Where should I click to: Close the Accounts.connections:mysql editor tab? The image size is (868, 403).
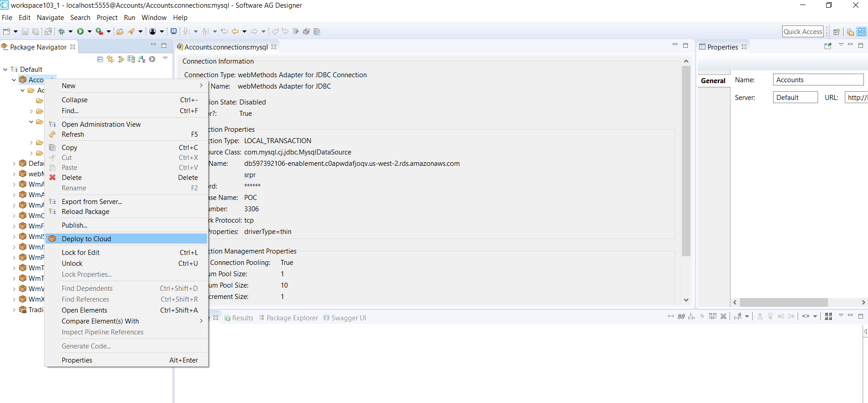274,47
